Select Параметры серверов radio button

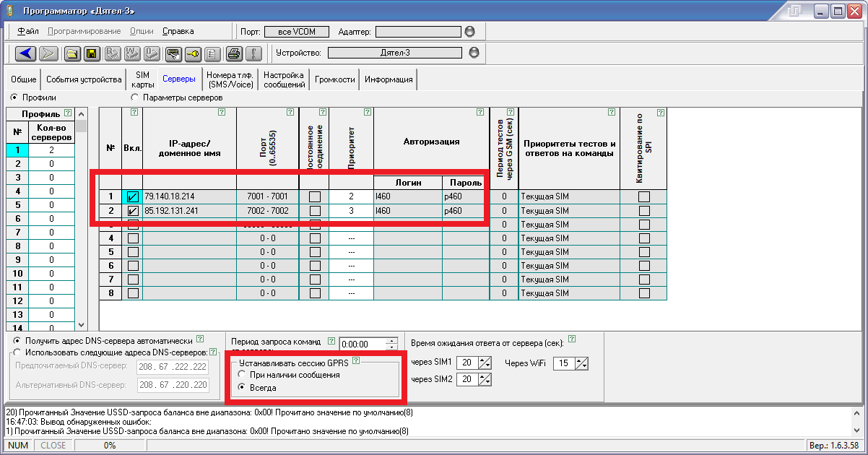coord(134,97)
